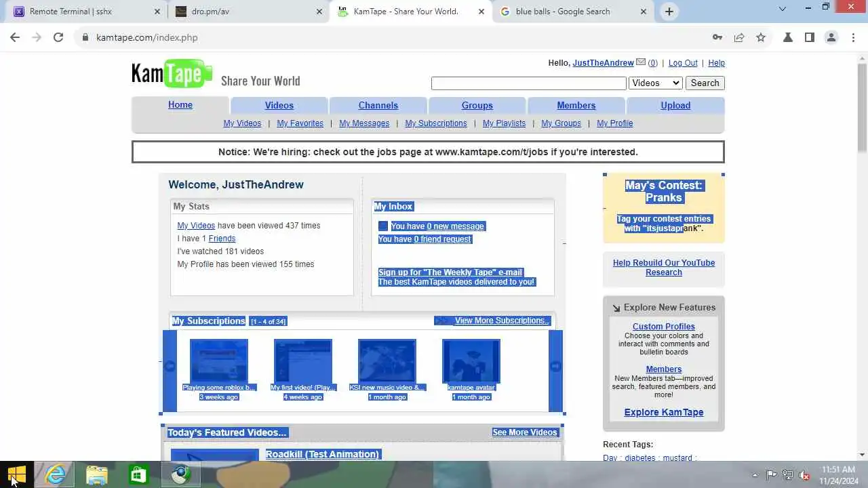Switch to dro.pm/av tab

(x=248, y=12)
